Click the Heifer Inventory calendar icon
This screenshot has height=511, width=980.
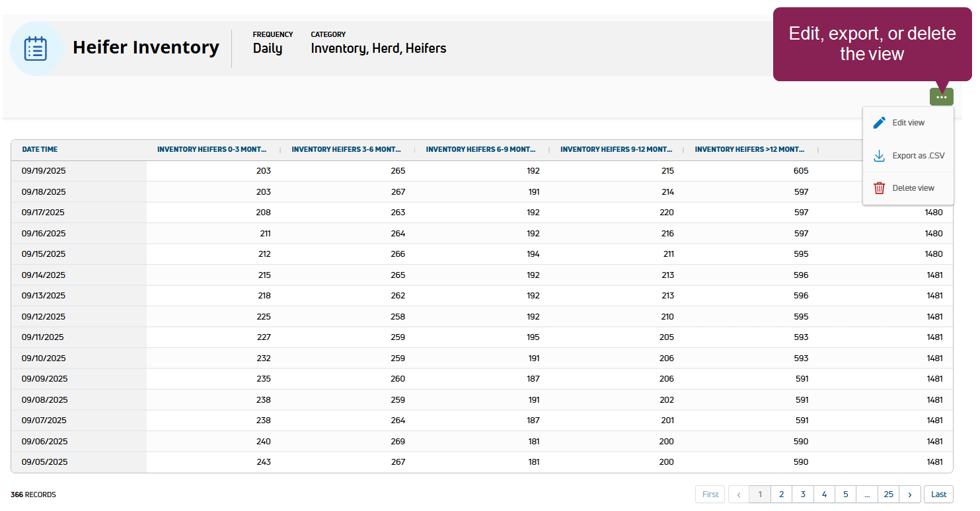(36, 48)
